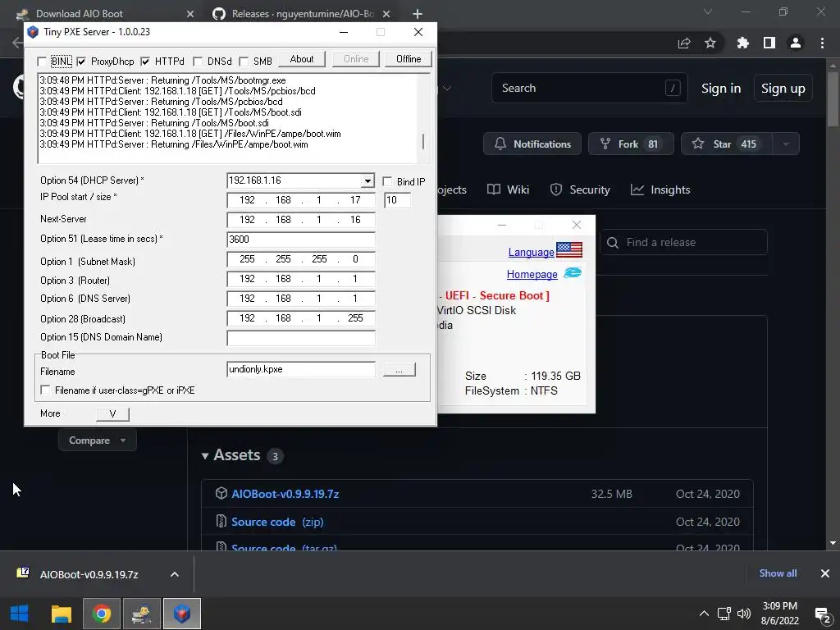The height and width of the screenshot is (630, 840).
Task: Open the AIOBoot-v0.9.9.19.7z download item
Action: click(x=89, y=574)
